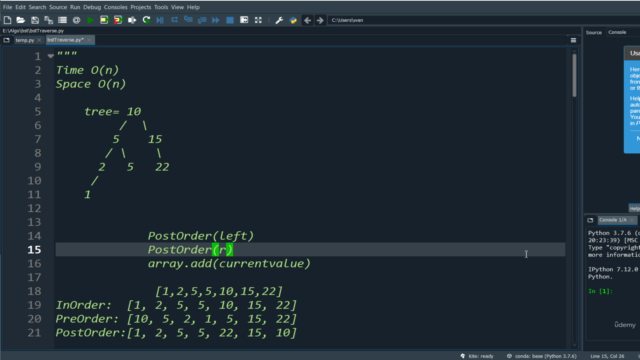Click the IPython In [1]: prompt

point(600,291)
